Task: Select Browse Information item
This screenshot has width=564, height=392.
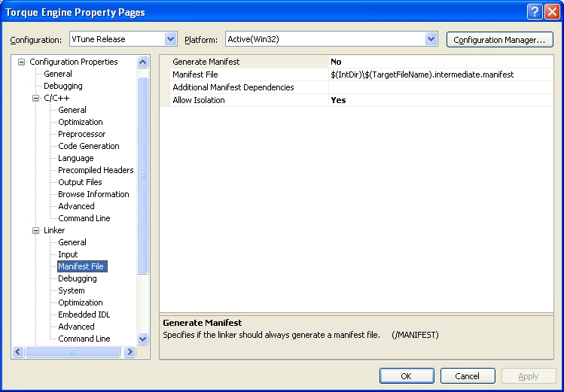Action: tap(93, 194)
